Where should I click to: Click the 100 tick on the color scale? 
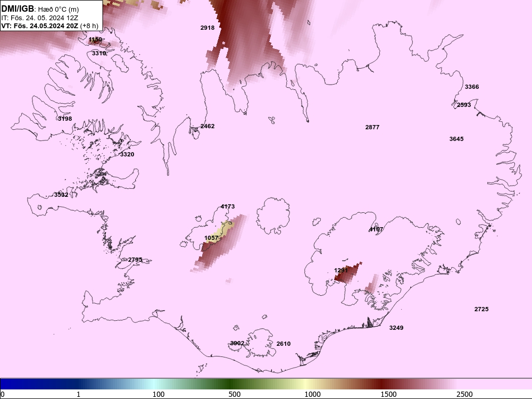click(x=159, y=394)
